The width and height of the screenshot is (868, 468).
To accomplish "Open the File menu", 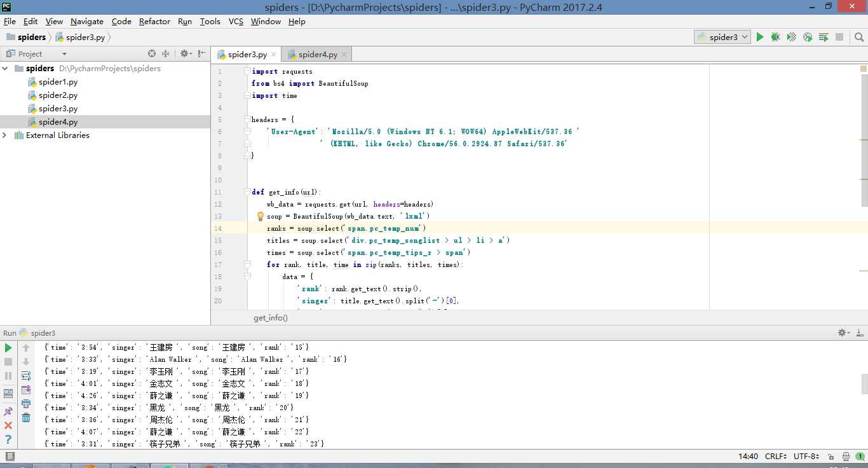I will coord(10,22).
